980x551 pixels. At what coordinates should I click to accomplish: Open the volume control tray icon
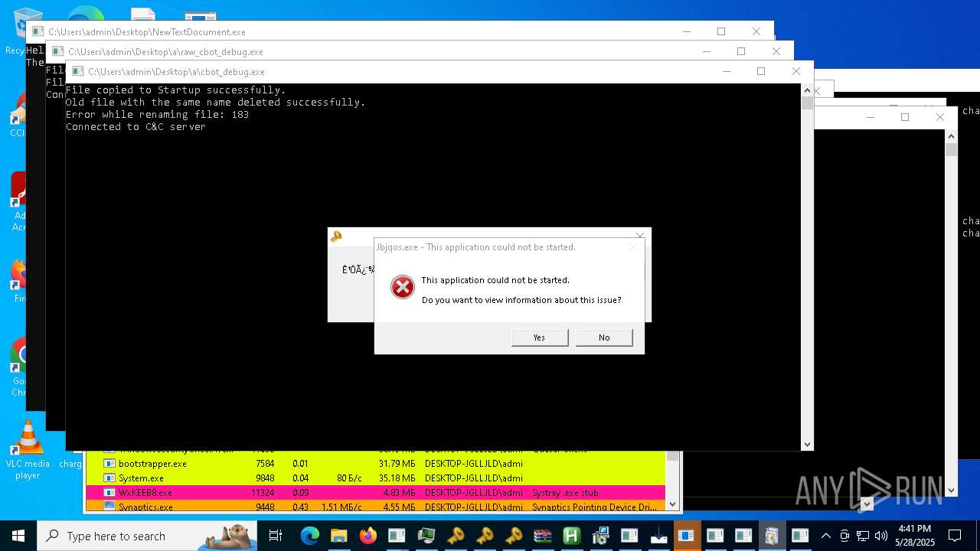coord(881,536)
